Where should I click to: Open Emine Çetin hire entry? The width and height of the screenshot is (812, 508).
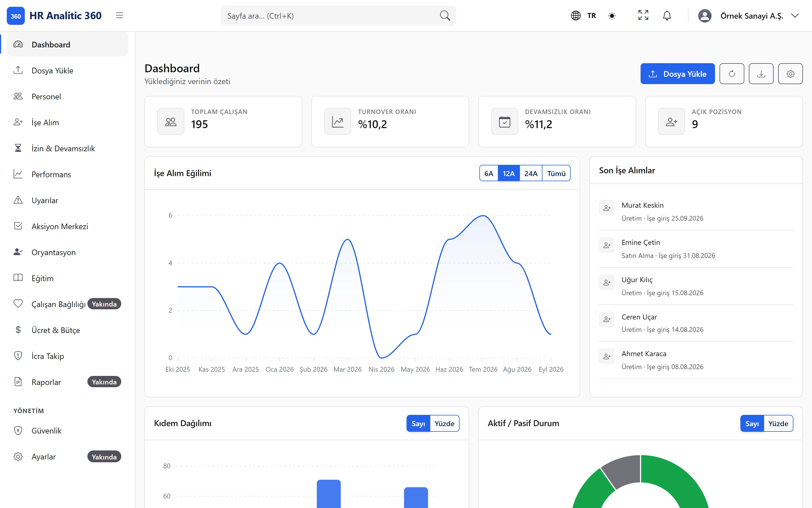click(696, 249)
